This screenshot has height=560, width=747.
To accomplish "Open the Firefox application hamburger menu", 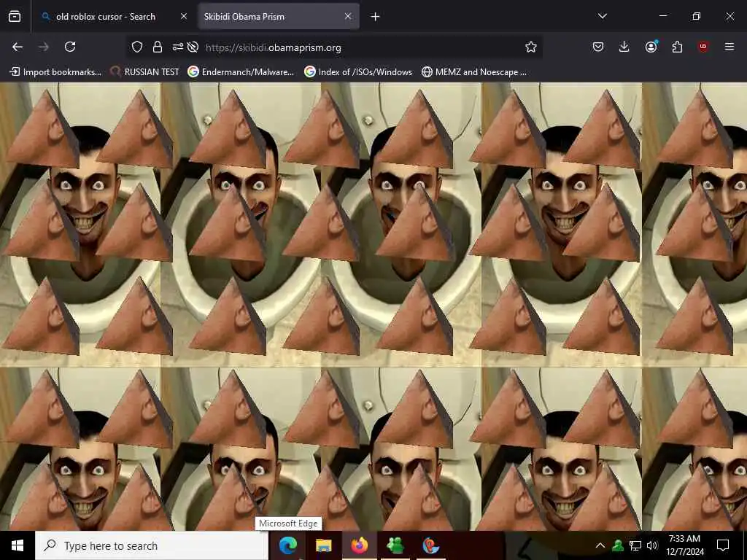I will (729, 47).
